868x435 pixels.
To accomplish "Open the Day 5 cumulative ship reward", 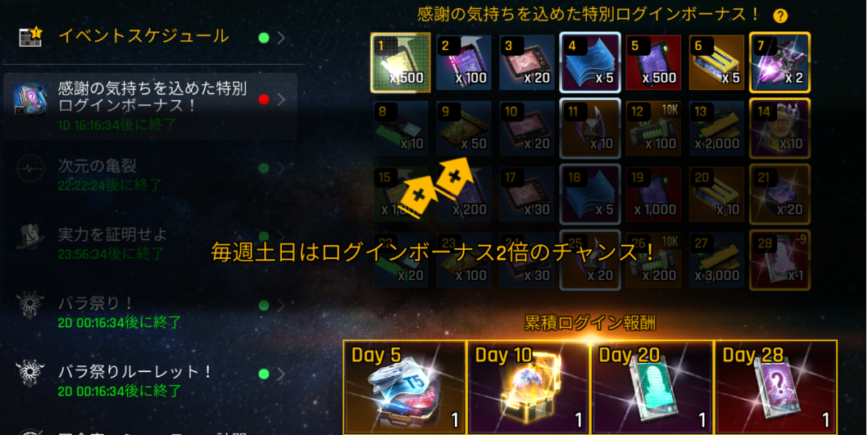I will pos(405,387).
